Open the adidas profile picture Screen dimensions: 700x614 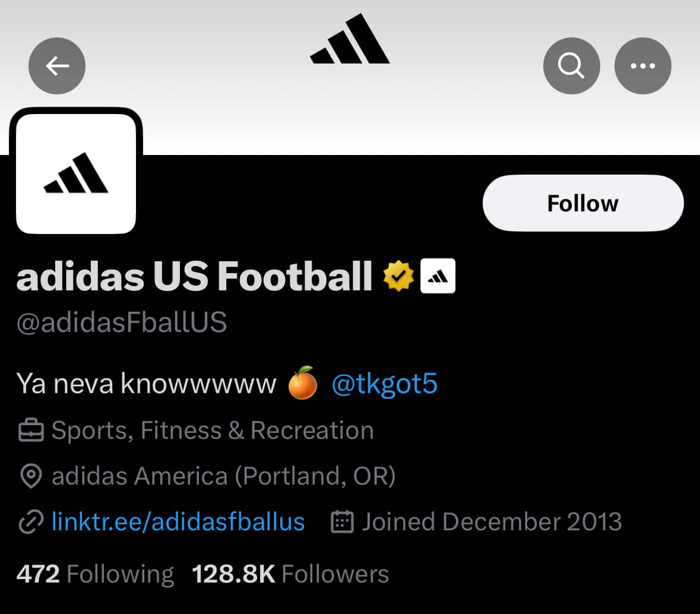(x=76, y=173)
